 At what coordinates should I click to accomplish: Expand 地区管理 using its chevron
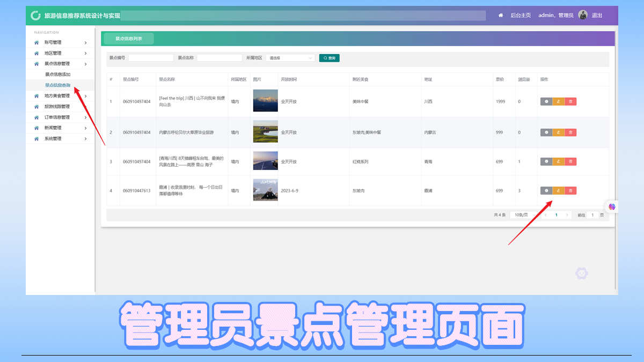pos(85,53)
